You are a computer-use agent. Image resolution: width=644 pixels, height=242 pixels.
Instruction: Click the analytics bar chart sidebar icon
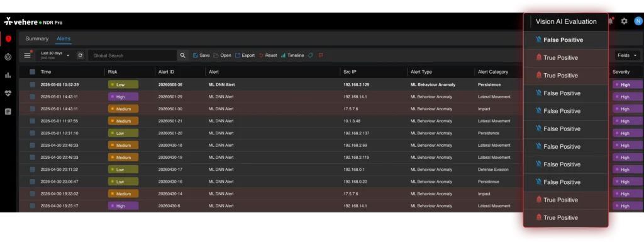(x=8, y=76)
